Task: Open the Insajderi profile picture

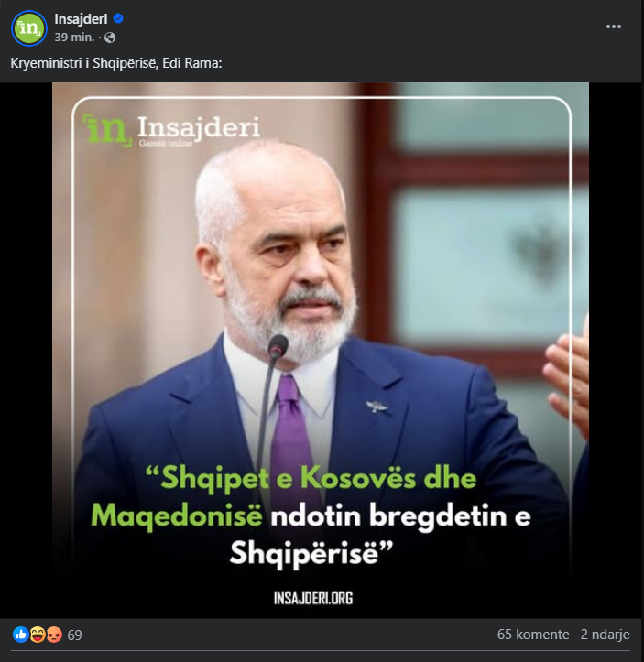Action: tap(28, 28)
